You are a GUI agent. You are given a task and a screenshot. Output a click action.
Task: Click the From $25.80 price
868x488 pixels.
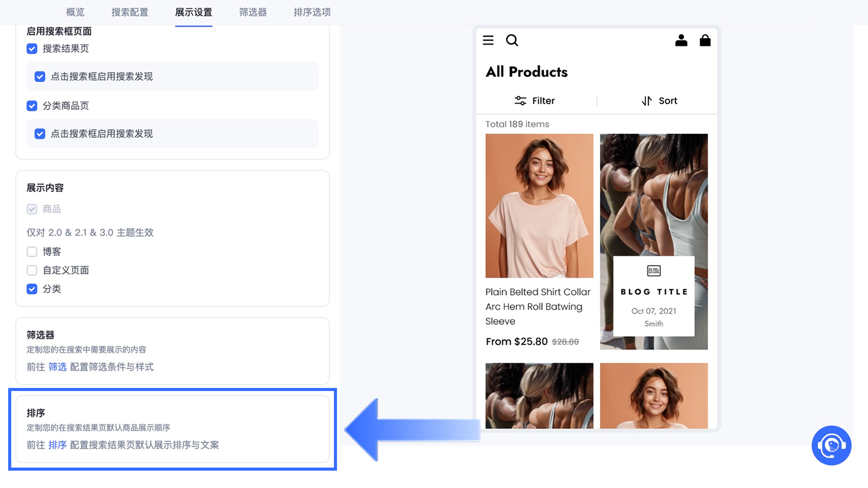(517, 341)
